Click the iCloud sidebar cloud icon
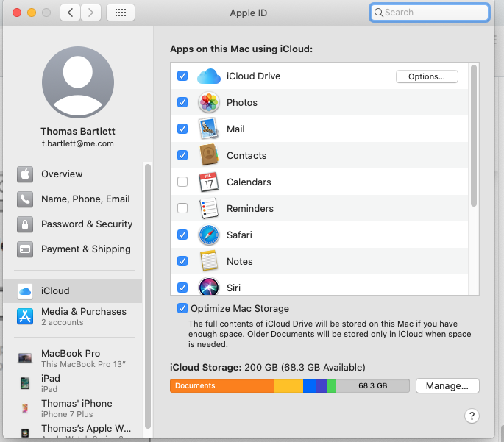The image size is (504, 442). coord(25,291)
